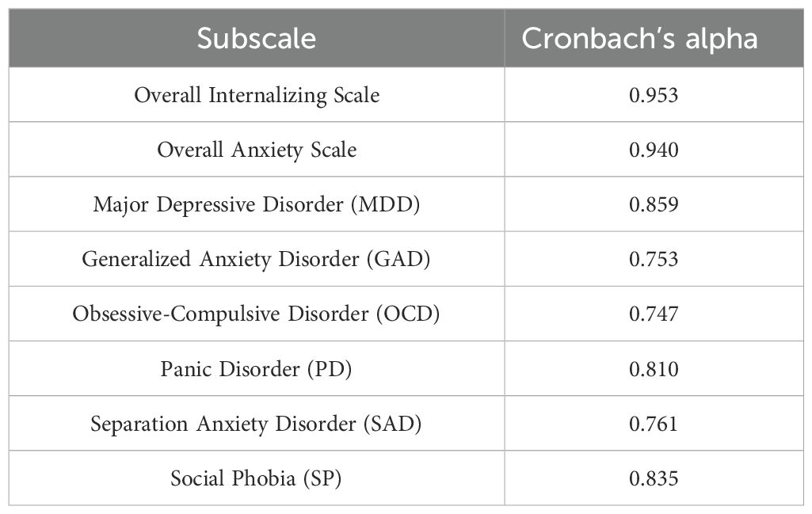Click the Generalized Anxiety Disorder row label
The image size is (812, 514).
(x=257, y=259)
